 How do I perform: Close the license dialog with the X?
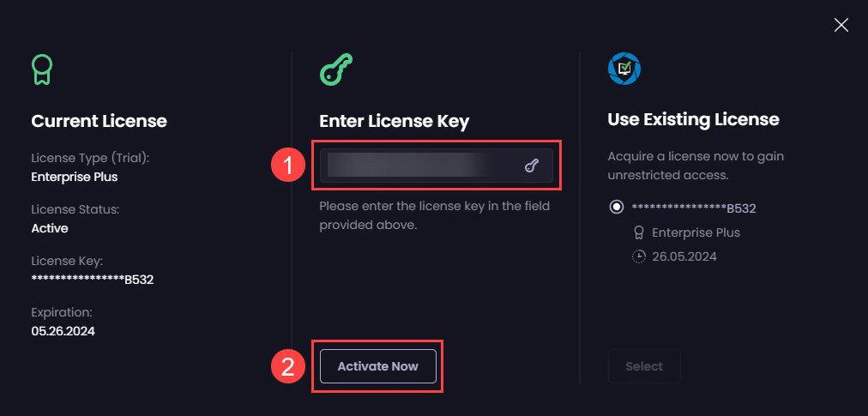point(841,25)
